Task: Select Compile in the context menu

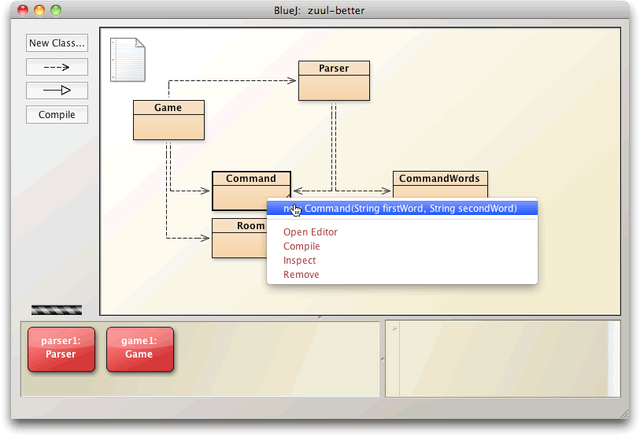Action: (x=302, y=246)
